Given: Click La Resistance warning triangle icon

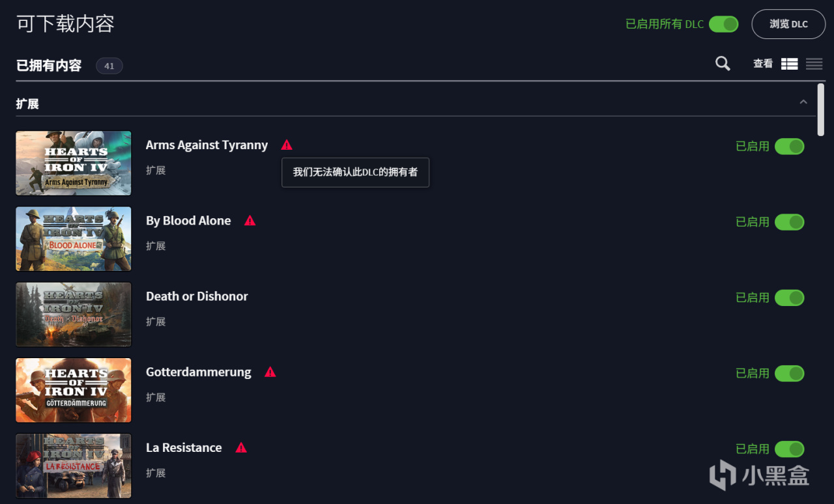Looking at the screenshot, I should pos(241,448).
